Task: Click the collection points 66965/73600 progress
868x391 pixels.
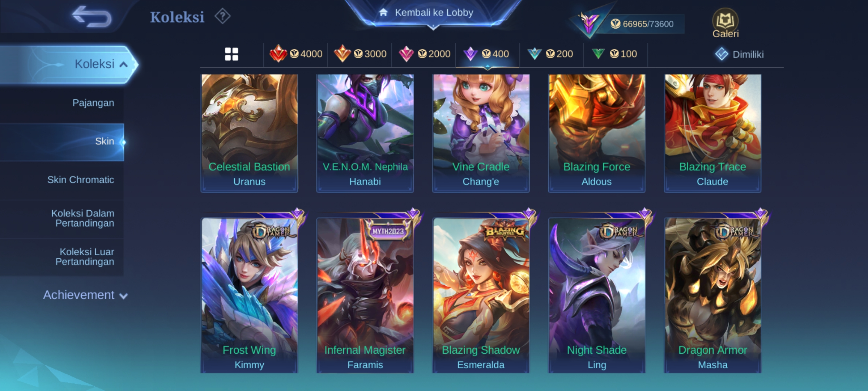Action: pos(642,24)
